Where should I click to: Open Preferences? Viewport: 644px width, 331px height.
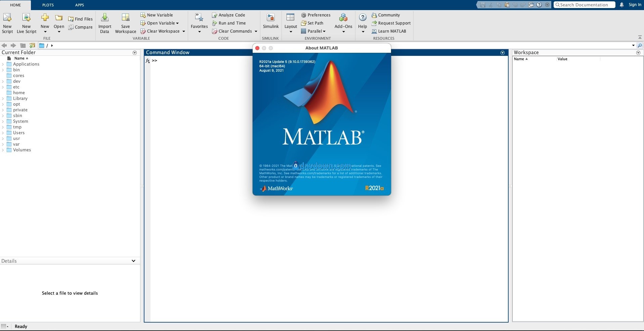pyautogui.click(x=316, y=15)
